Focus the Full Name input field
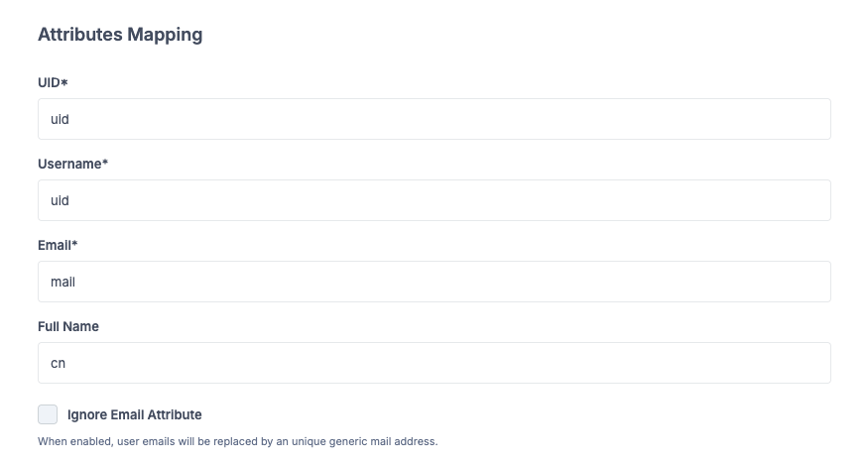This screenshot has width=868, height=462. (x=434, y=363)
